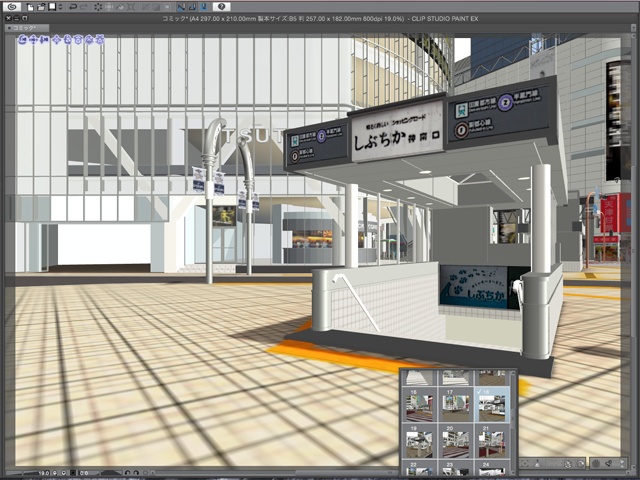The image size is (640, 480).
Task: Switch to the コミック* document tab
Action: (27, 28)
